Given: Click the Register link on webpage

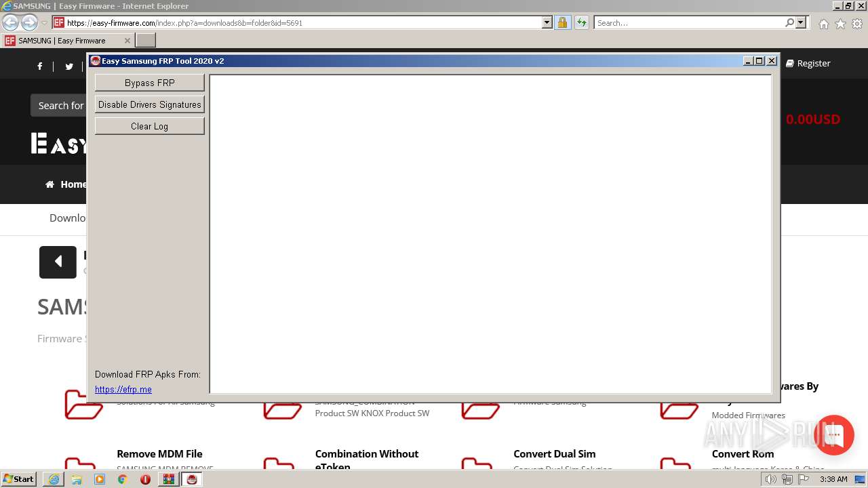Looking at the screenshot, I should [x=808, y=63].
